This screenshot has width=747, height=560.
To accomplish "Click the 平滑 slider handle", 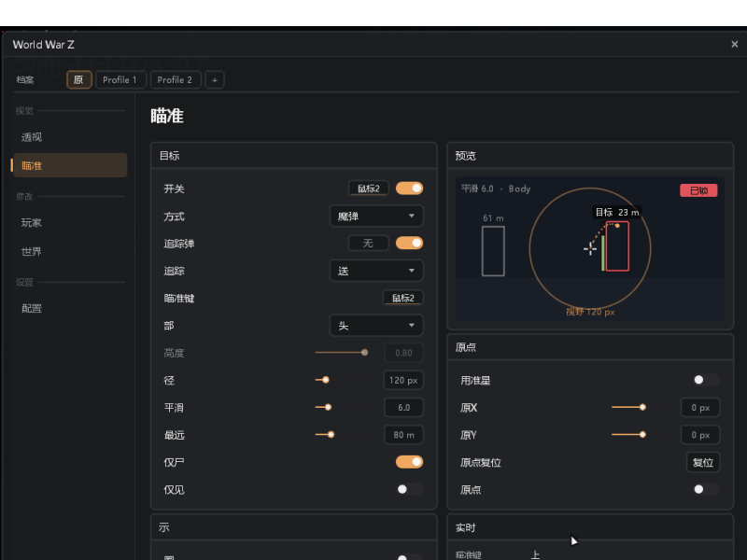I will (x=328, y=408).
